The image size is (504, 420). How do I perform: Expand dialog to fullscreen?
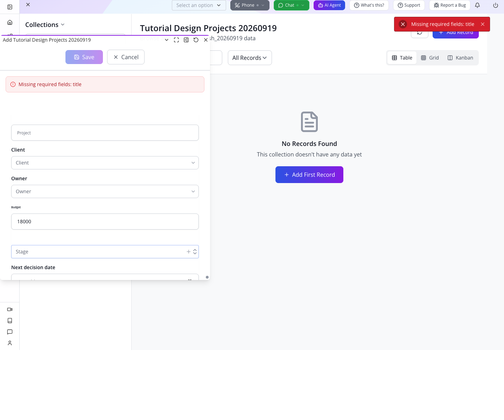coord(176,40)
